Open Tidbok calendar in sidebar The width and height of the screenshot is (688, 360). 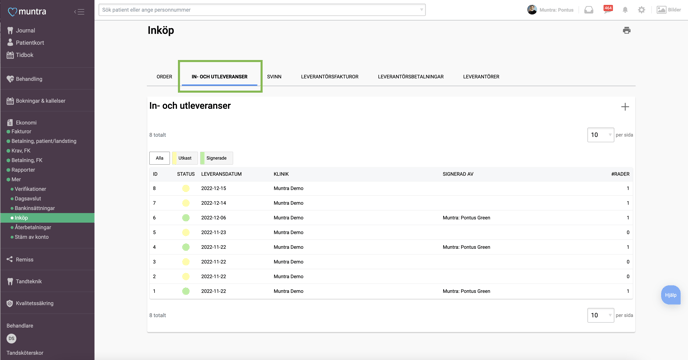(x=20, y=55)
